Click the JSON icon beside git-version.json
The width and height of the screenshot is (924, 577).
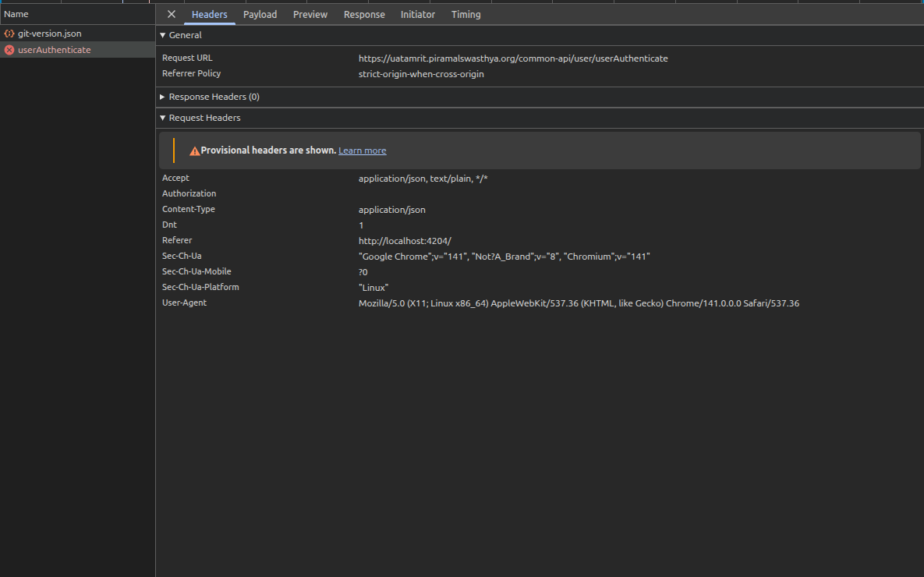pyautogui.click(x=9, y=34)
